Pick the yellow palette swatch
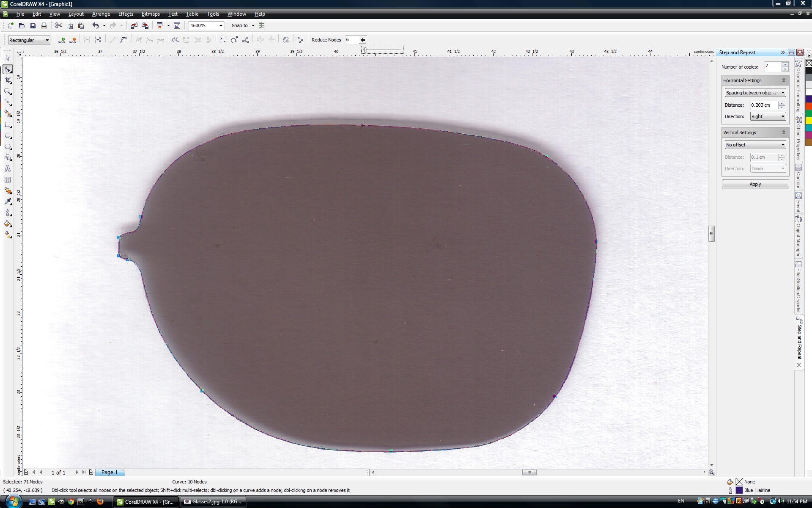The image size is (812, 508). [808, 120]
